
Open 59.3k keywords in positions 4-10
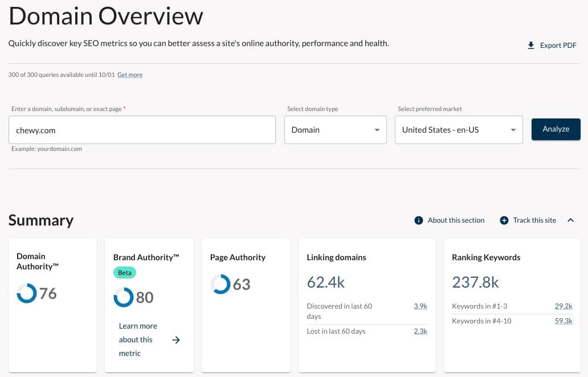point(563,321)
